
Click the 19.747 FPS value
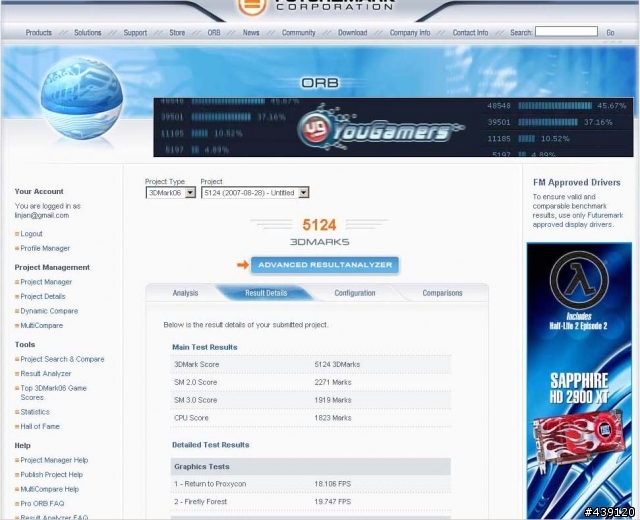pos(333,502)
